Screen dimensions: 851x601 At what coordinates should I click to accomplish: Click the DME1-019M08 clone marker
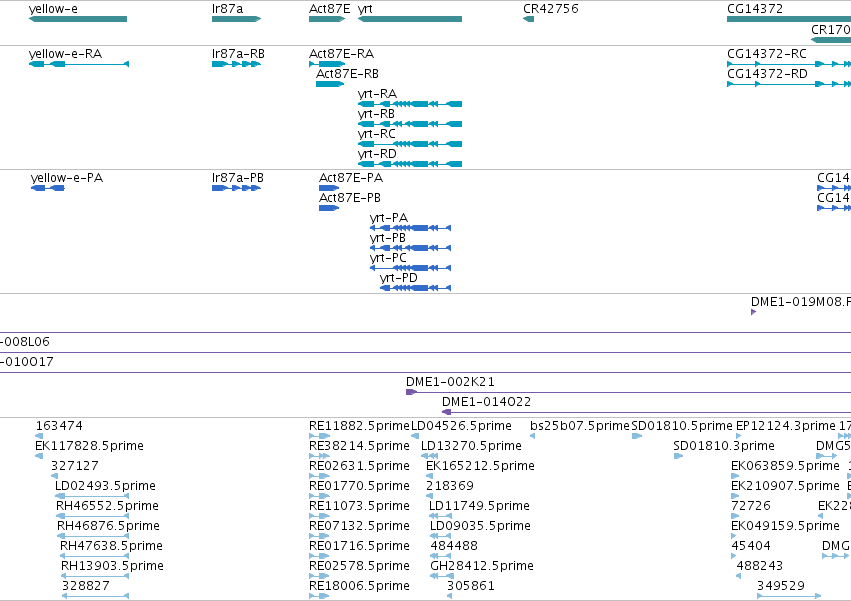[753, 312]
